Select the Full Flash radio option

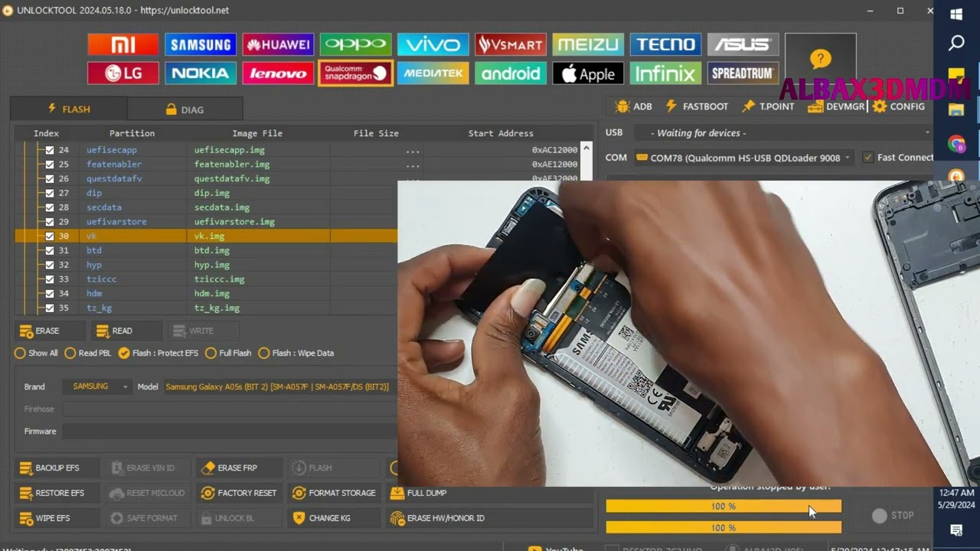pos(228,353)
